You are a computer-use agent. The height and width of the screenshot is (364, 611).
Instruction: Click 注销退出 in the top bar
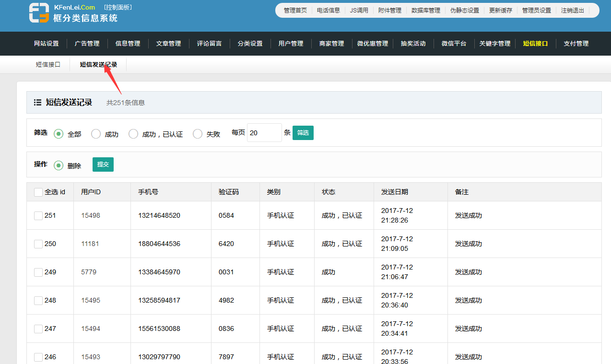click(573, 10)
